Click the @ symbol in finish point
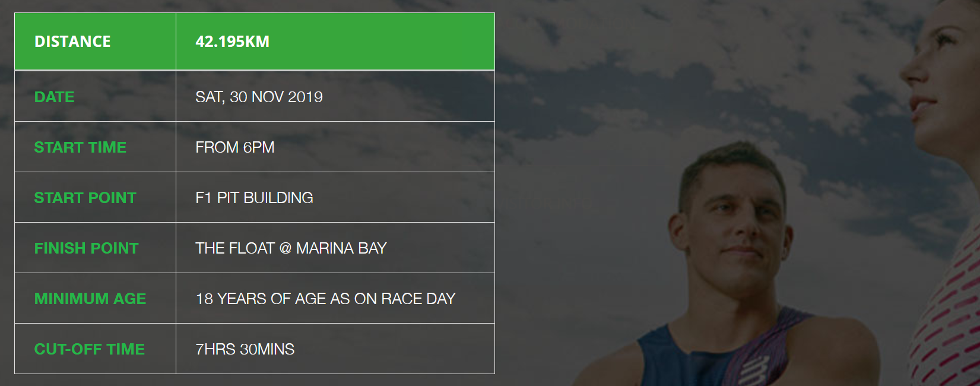Screen dimensions: 980x386 tap(286, 248)
